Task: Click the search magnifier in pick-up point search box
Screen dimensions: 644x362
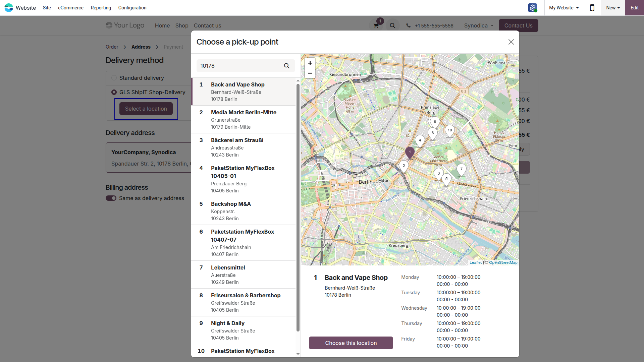Action: 286,66
